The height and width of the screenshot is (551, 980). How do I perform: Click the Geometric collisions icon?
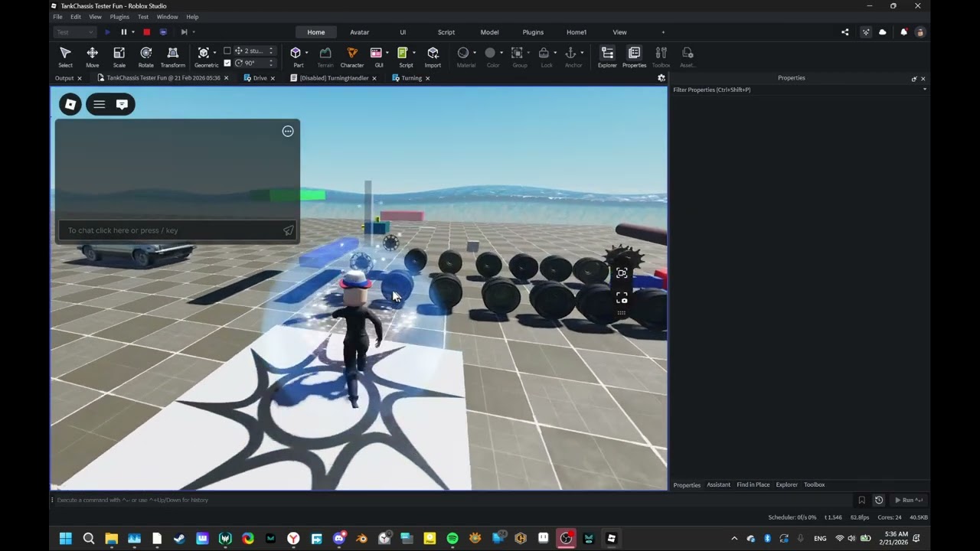point(203,53)
